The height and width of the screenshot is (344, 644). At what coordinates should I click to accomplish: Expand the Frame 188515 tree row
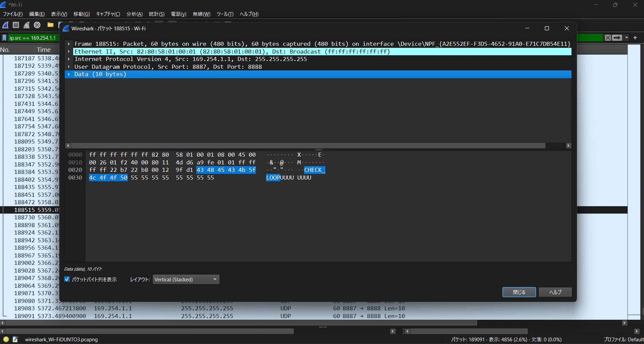point(69,44)
